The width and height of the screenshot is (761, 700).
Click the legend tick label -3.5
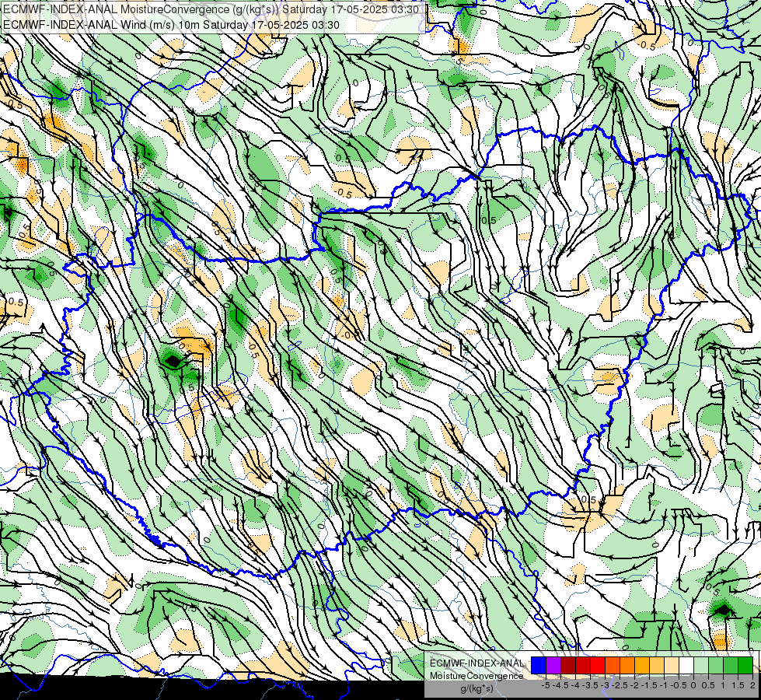coord(590,685)
